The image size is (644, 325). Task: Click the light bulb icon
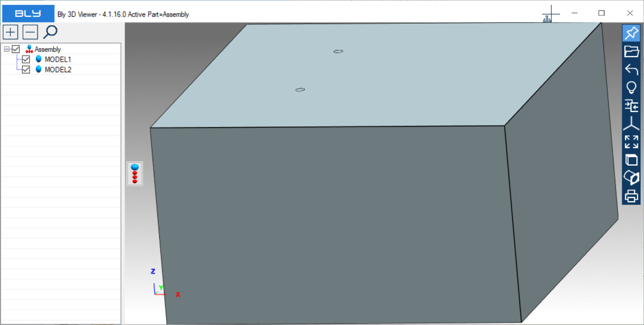[631, 87]
